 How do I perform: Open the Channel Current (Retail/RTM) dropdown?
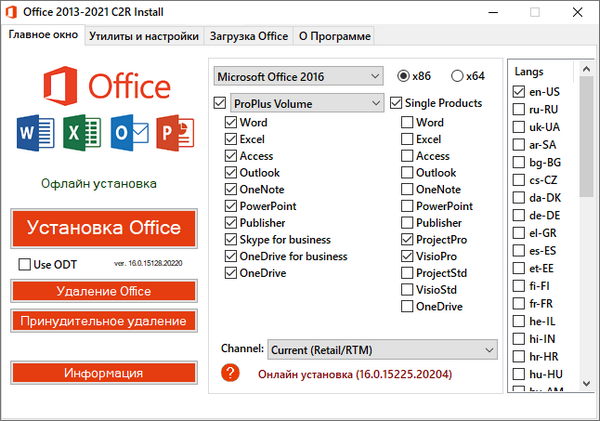pos(382,349)
